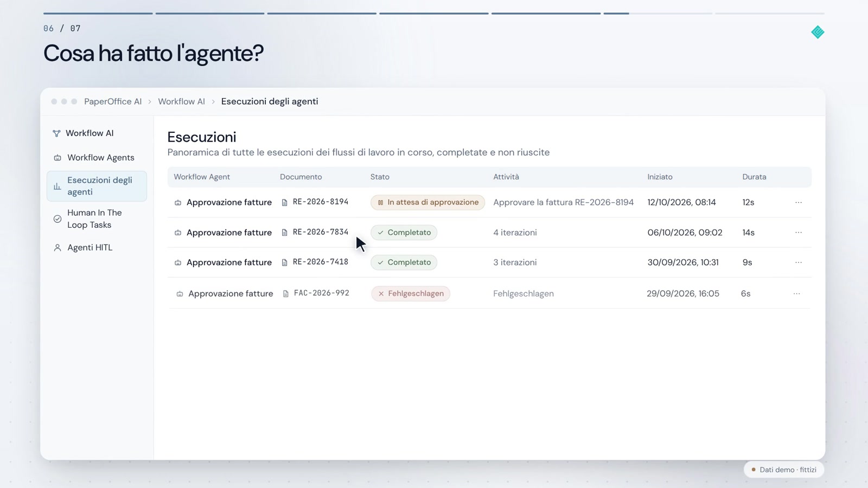This screenshot has width=868, height=488.
Task: Open more options for the RE-2026-8194 row
Action: pyautogui.click(x=799, y=202)
